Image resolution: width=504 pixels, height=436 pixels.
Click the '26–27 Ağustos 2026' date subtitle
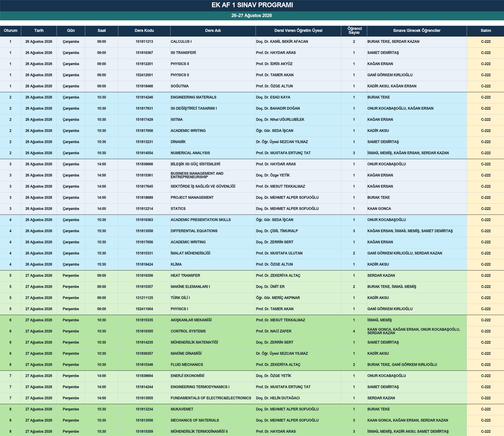tap(252, 16)
